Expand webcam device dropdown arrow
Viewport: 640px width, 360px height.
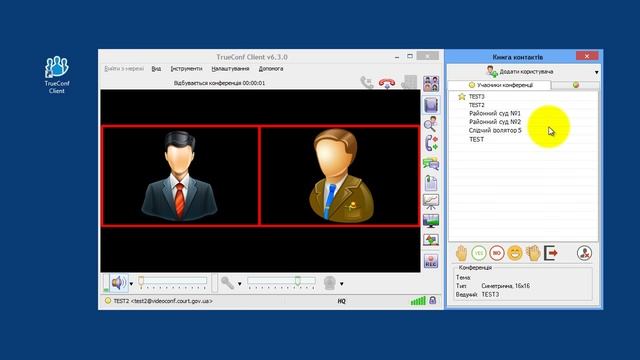[x=342, y=284]
